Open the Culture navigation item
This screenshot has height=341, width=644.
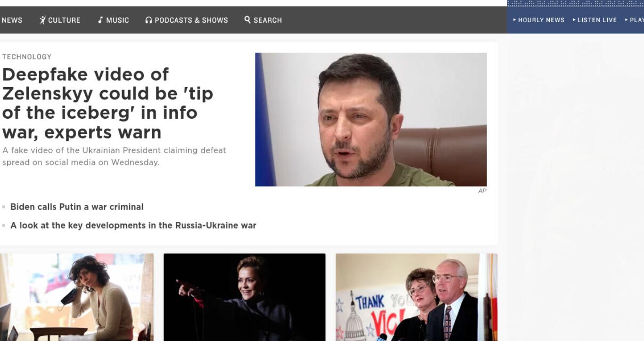click(x=60, y=20)
